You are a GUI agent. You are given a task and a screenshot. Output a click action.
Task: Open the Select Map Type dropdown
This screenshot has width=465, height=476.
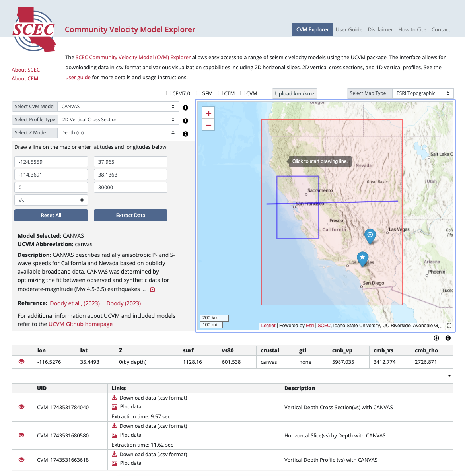point(423,93)
